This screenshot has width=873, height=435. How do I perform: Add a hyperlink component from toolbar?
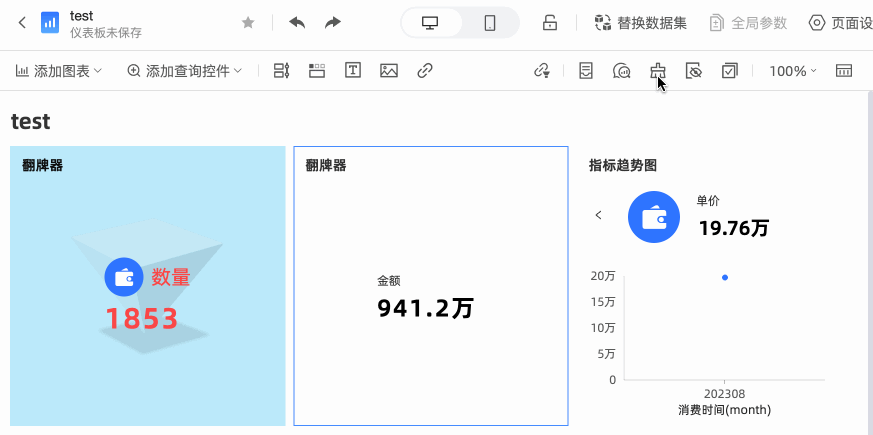[425, 71]
